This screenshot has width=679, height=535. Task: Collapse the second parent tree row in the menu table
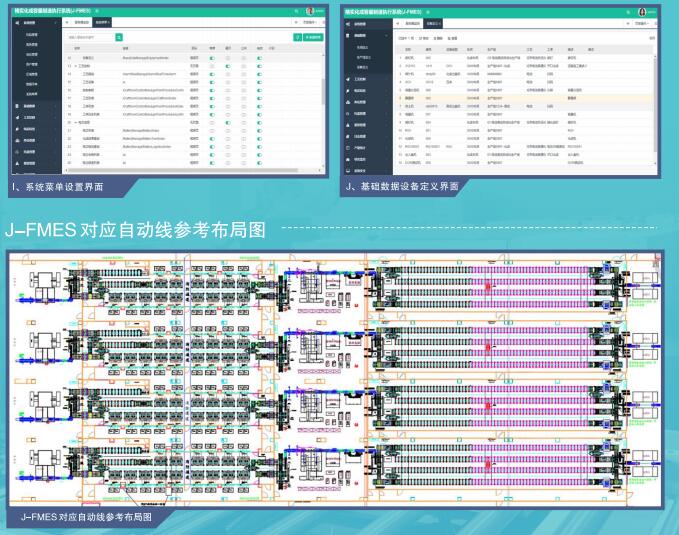point(76,121)
